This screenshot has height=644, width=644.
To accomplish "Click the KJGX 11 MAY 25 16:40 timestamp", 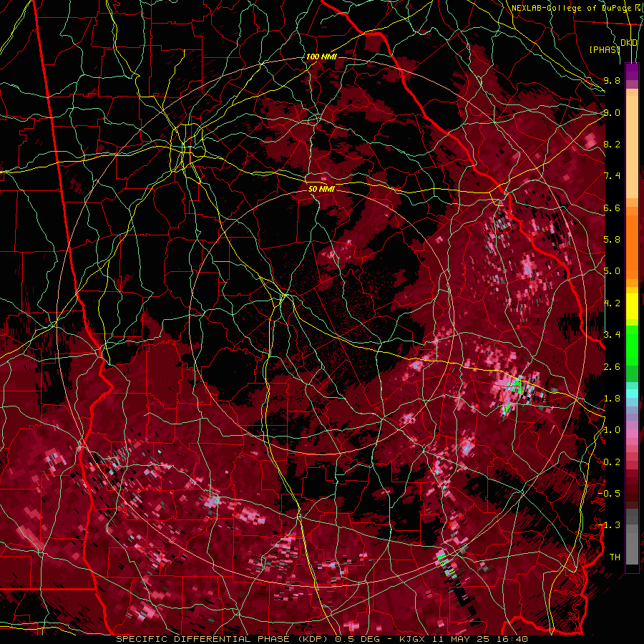I will pos(463,639).
